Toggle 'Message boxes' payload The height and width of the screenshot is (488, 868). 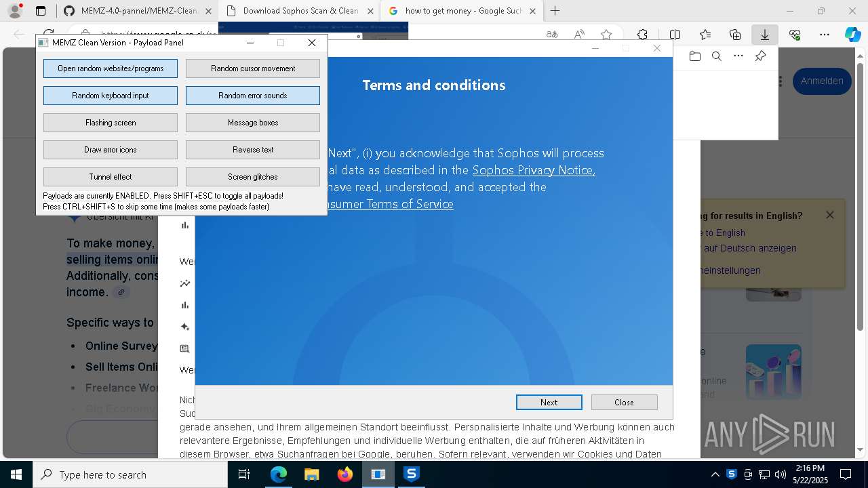(253, 123)
